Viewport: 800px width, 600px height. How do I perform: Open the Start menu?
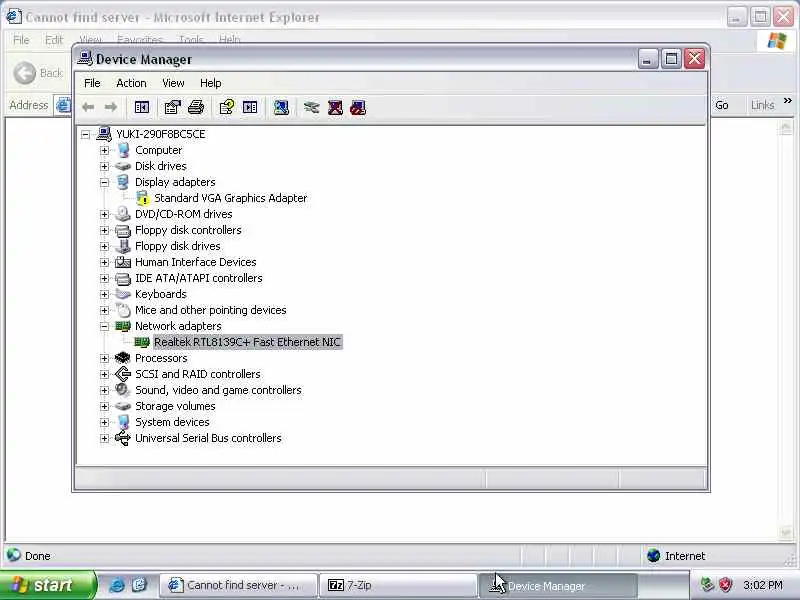point(47,585)
